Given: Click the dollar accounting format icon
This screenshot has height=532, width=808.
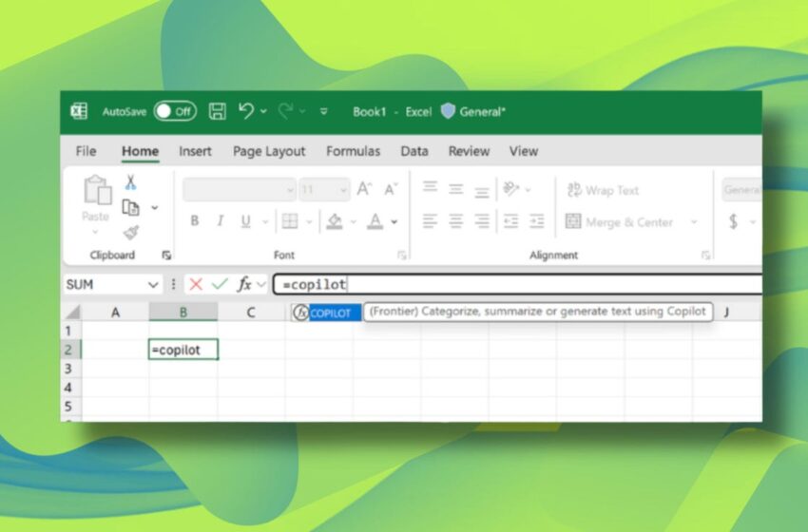Looking at the screenshot, I should [x=733, y=221].
